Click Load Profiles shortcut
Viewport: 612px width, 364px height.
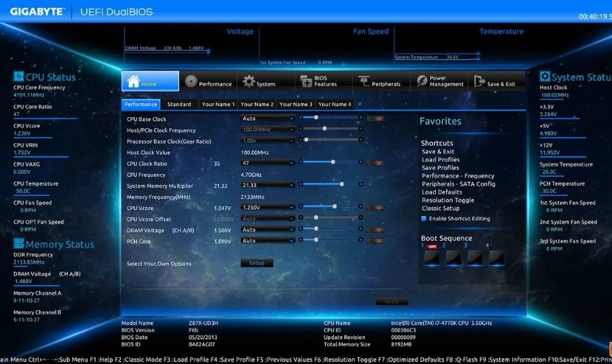(x=441, y=159)
